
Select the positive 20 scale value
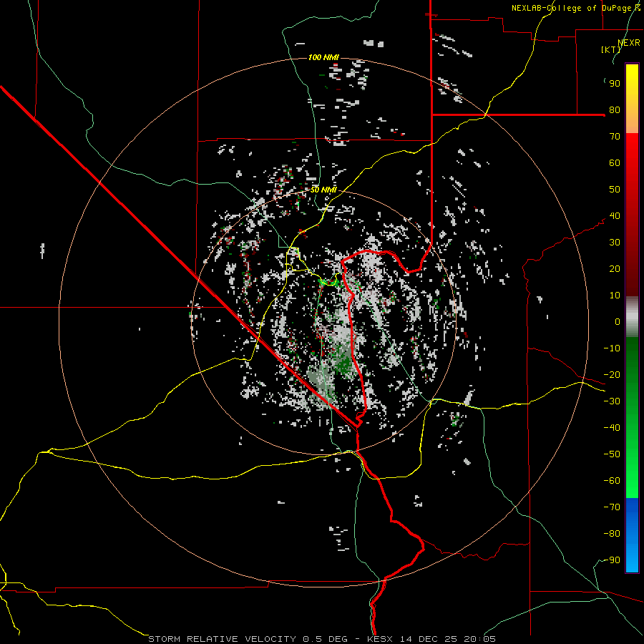point(615,269)
